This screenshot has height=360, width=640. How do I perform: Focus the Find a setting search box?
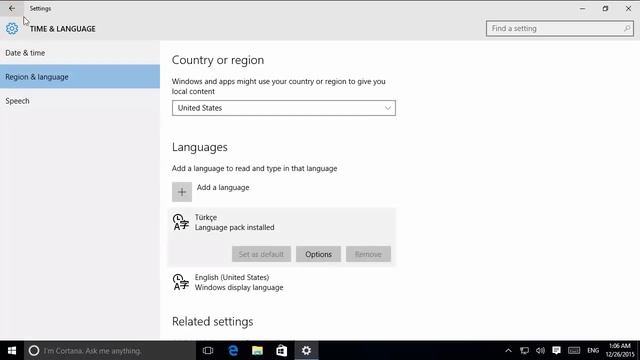560,29
